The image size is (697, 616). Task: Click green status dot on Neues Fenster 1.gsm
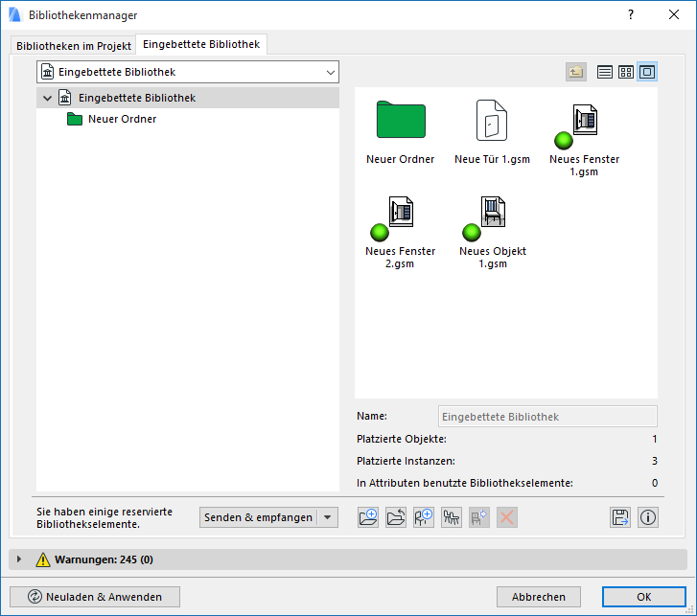click(x=564, y=141)
